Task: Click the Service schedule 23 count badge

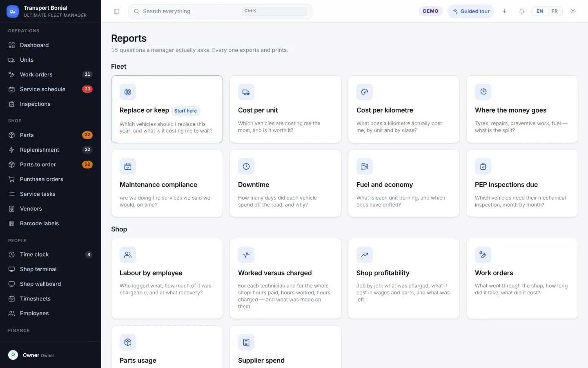Action: click(87, 89)
